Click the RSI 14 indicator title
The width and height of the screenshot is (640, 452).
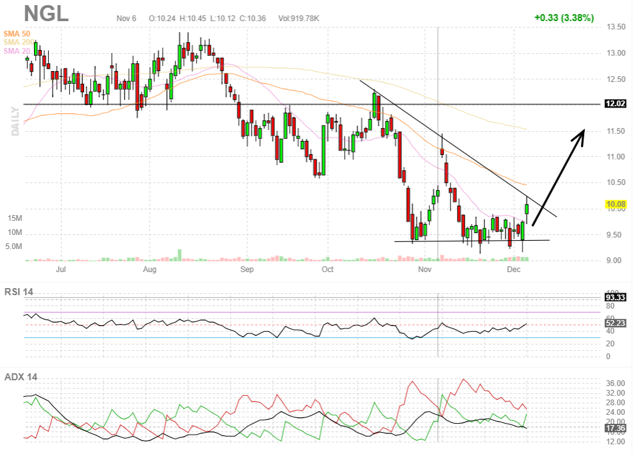[x=19, y=292]
